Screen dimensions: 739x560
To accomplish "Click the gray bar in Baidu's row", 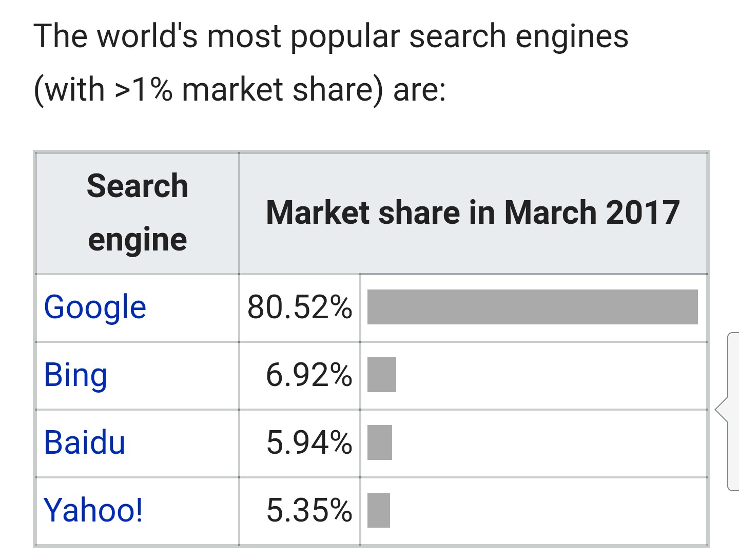I will coord(380,442).
